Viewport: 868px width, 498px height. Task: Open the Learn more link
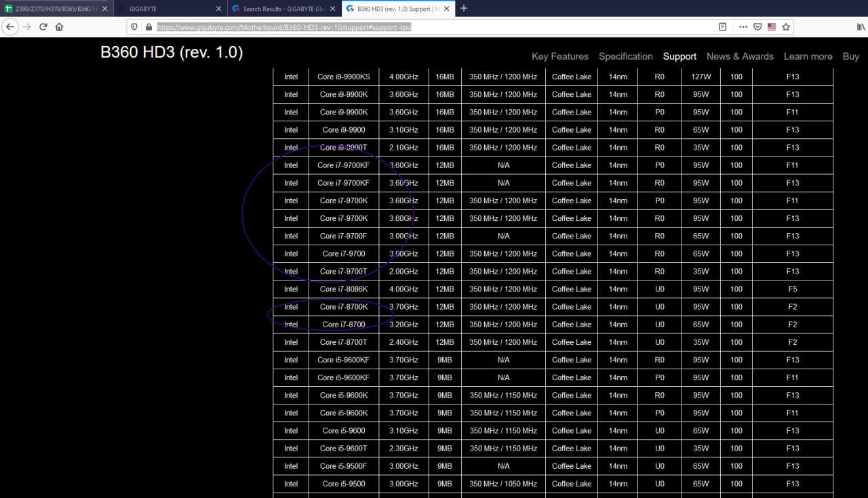click(808, 56)
